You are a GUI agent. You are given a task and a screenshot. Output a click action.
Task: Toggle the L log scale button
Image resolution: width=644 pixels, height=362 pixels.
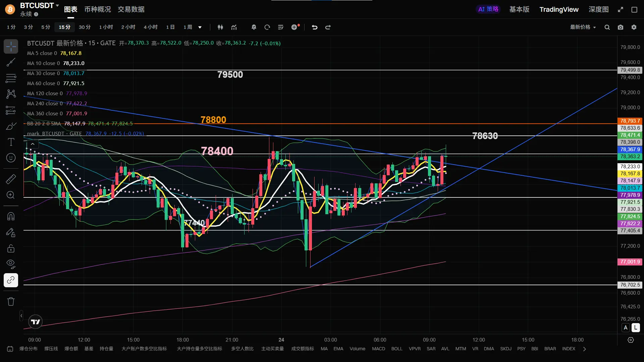click(x=636, y=328)
